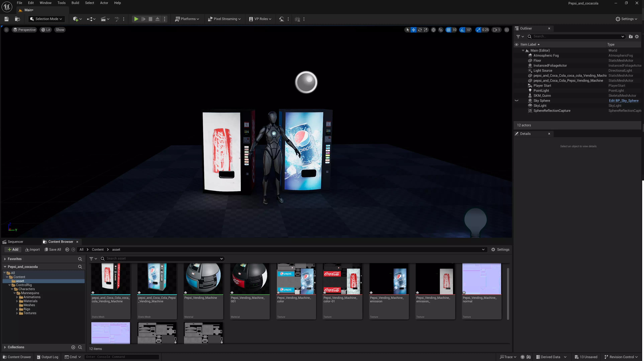Open scale snap value 0.25 dropdown
The image size is (644, 361).
click(x=485, y=30)
